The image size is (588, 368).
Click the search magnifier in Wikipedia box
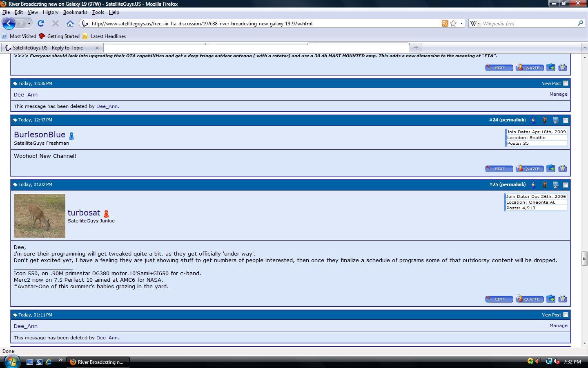(x=580, y=23)
